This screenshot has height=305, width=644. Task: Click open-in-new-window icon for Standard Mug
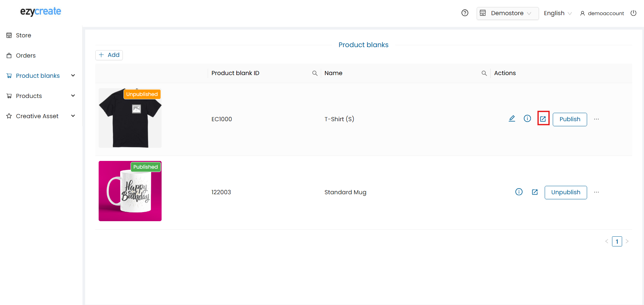click(535, 192)
